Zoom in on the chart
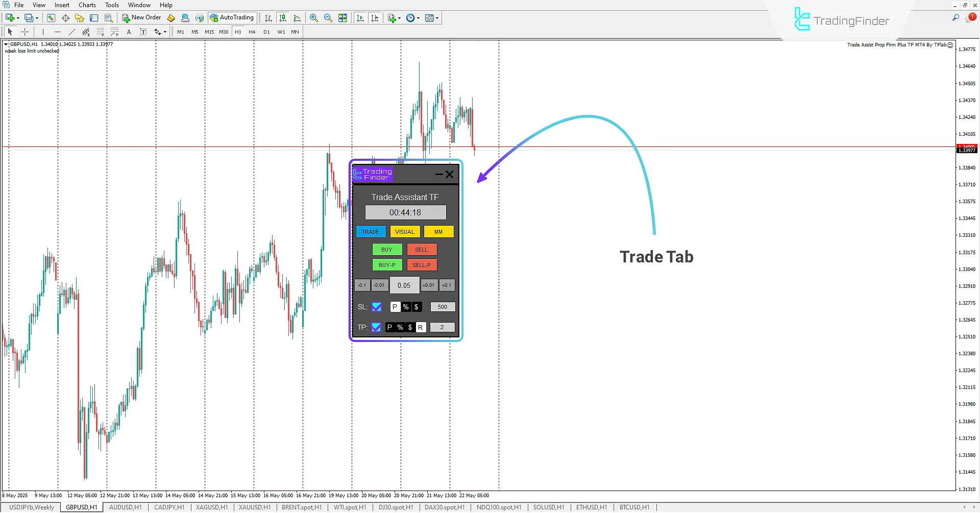The width and height of the screenshot is (980, 513). point(313,17)
